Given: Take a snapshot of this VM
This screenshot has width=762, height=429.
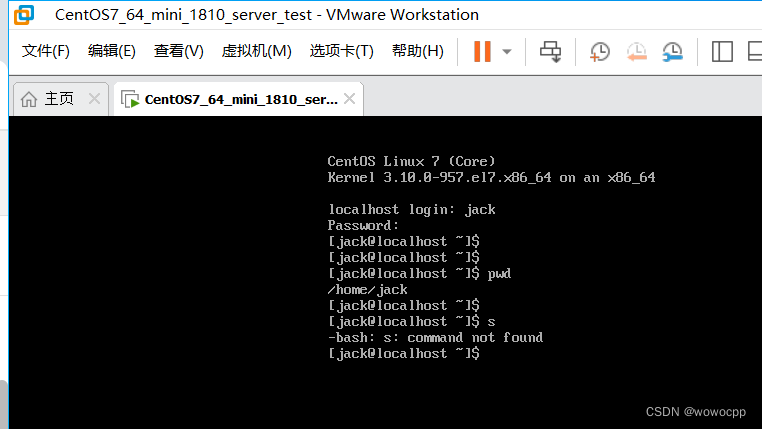Looking at the screenshot, I should click(600, 51).
